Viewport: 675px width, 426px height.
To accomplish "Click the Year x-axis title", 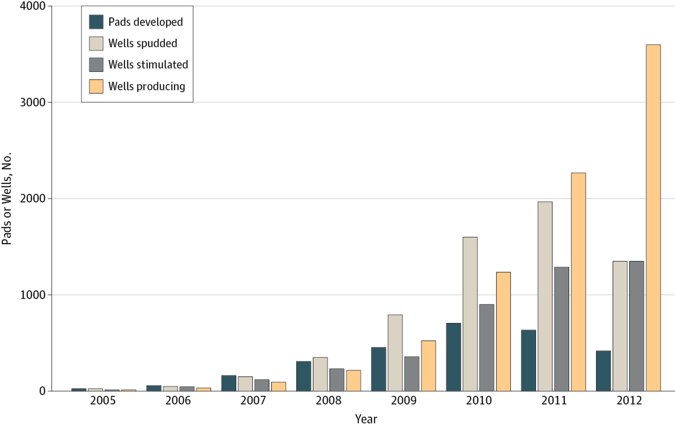I will (366, 418).
